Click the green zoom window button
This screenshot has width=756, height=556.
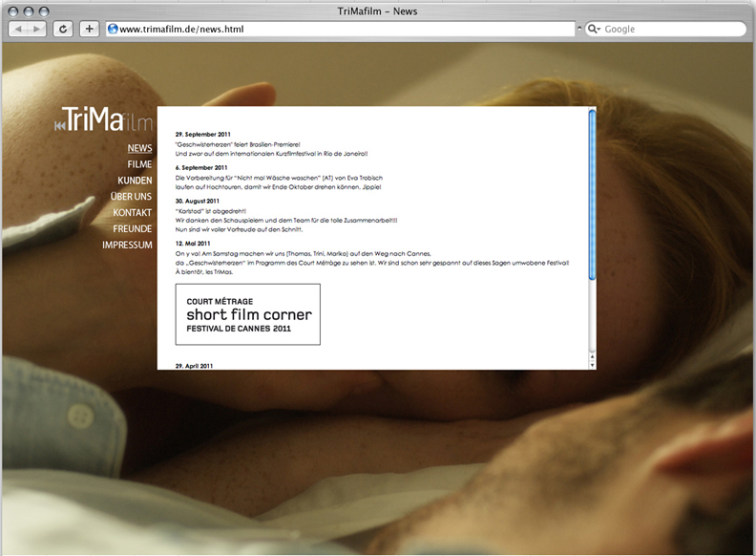coord(44,11)
